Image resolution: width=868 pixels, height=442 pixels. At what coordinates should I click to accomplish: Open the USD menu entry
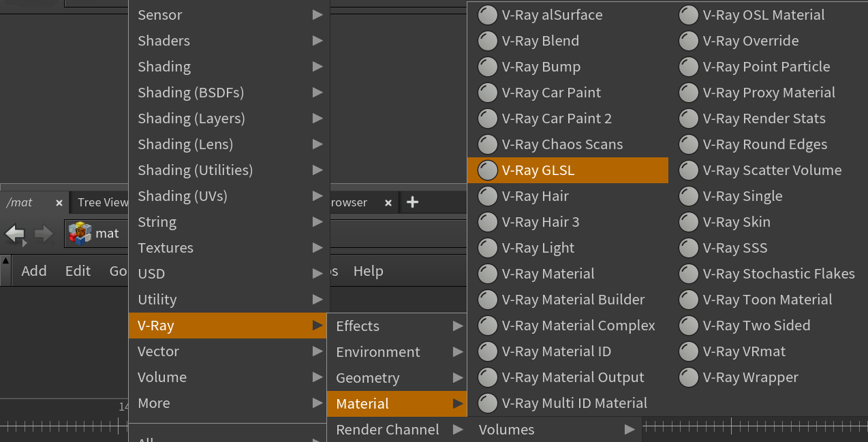[230, 274]
